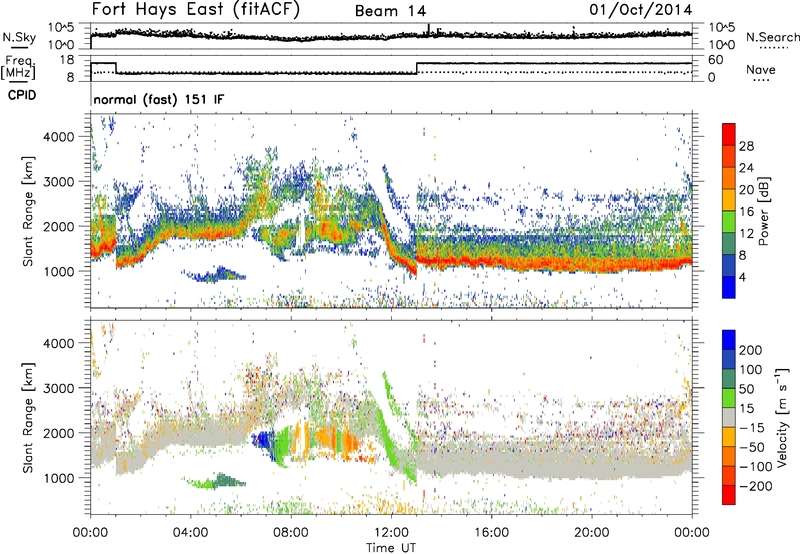Click the blue top segment of Velocity colorbar

click(x=729, y=340)
